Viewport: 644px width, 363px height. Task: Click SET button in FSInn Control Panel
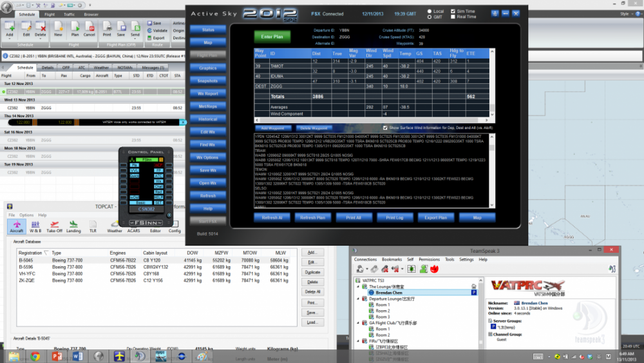pyautogui.click(x=158, y=202)
